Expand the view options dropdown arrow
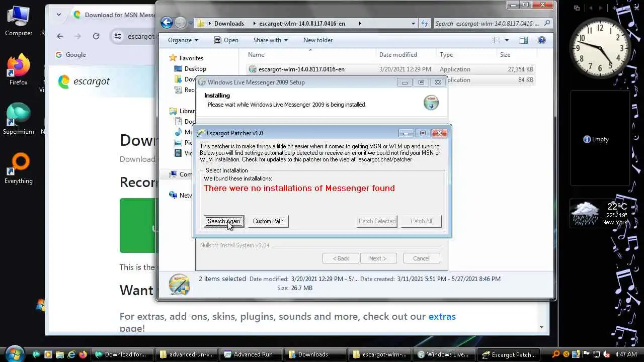This screenshot has width=644, height=362. click(507, 40)
